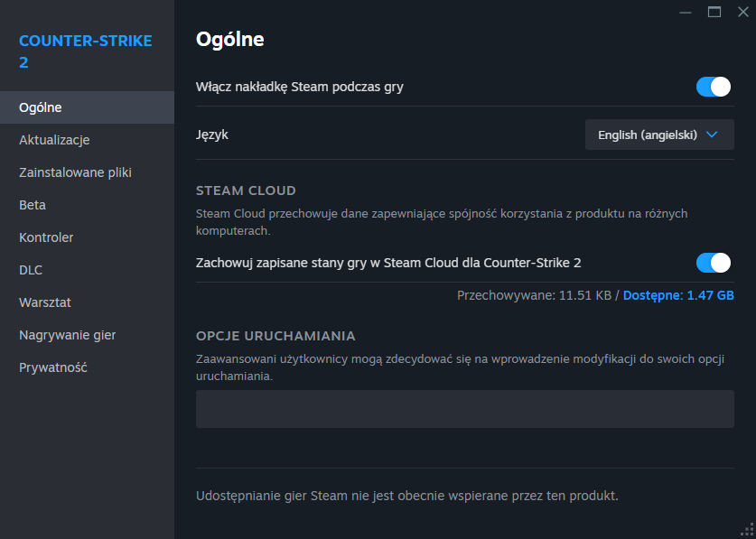
Task: Open the English (angielski) language dropdown
Action: click(658, 135)
